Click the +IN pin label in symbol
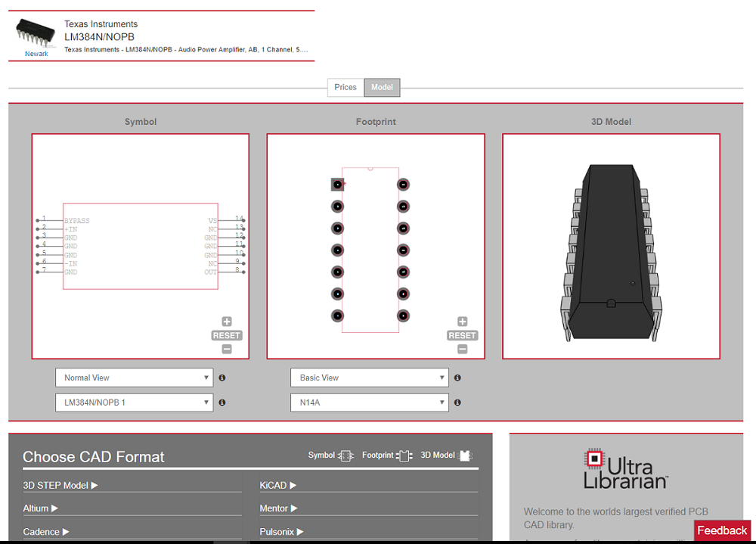Image resolution: width=756 pixels, height=544 pixels. tap(71, 229)
